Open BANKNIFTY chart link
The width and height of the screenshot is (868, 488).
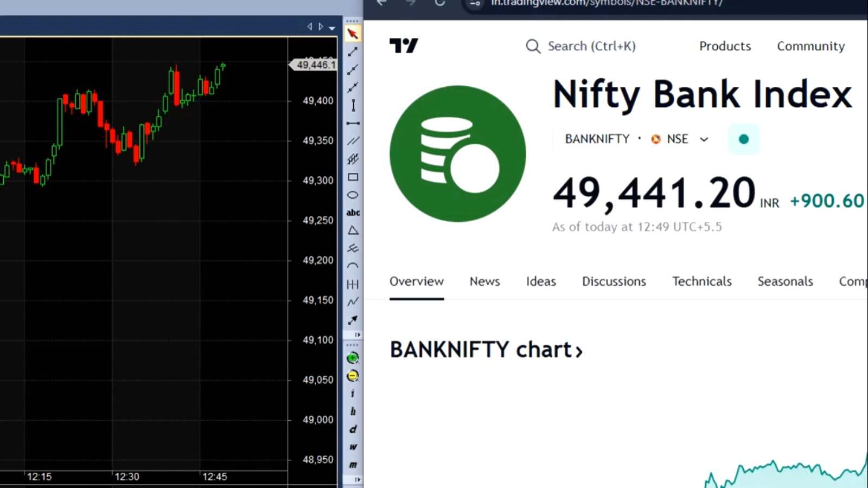486,350
